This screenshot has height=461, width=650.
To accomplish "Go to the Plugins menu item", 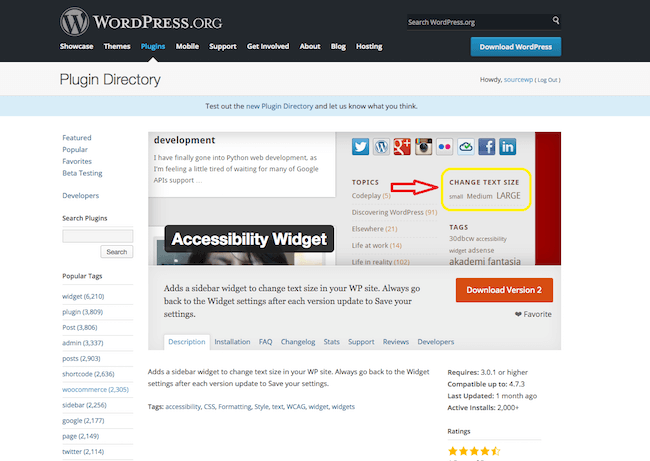I will pyautogui.click(x=153, y=46).
